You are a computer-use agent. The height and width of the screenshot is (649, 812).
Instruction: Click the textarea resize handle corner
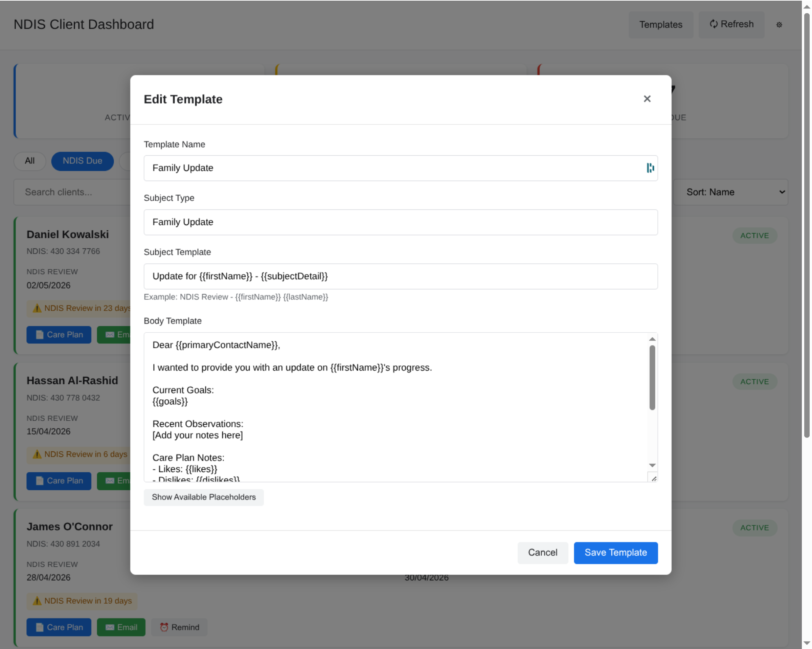pyautogui.click(x=654, y=478)
